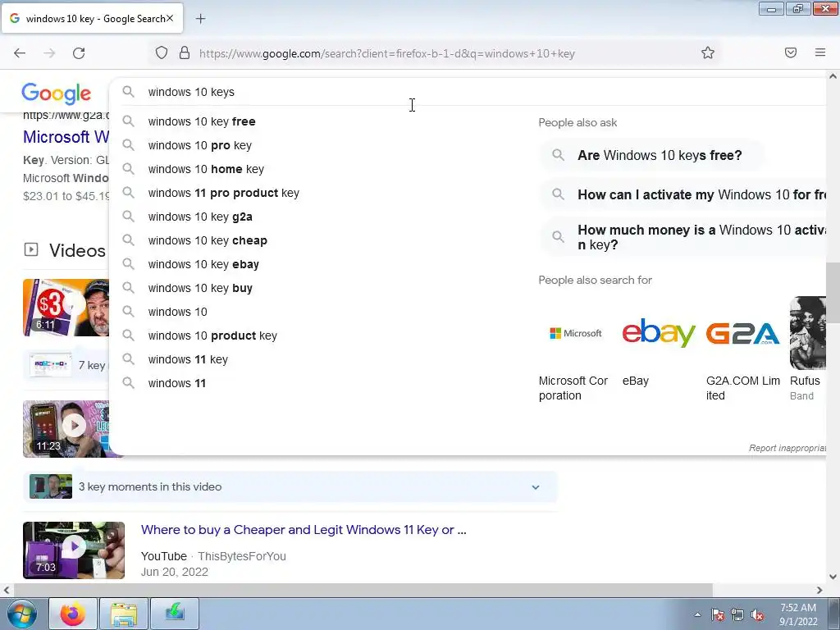Save page to Pocket

(x=791, y=52)
